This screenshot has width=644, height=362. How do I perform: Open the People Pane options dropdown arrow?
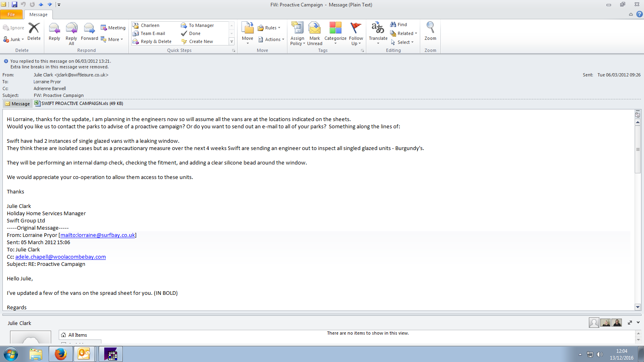click(x=638, y=323)
